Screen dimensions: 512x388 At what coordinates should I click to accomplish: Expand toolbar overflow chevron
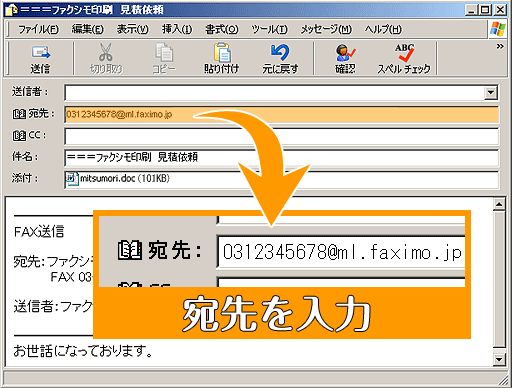500,46
